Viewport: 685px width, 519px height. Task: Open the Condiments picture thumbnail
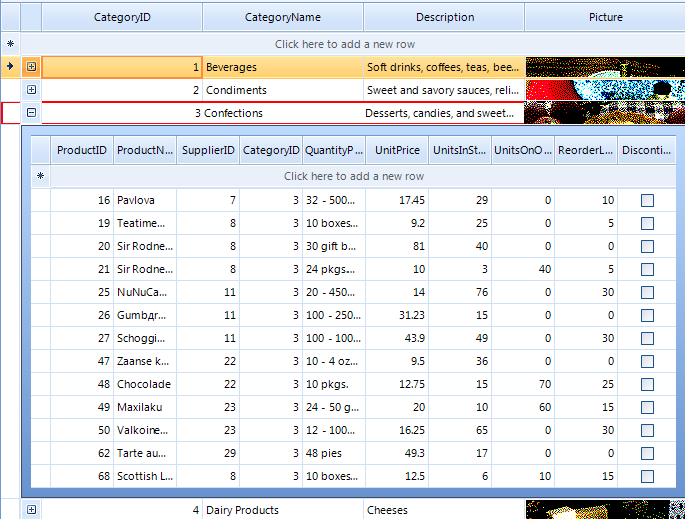point(605,90)
